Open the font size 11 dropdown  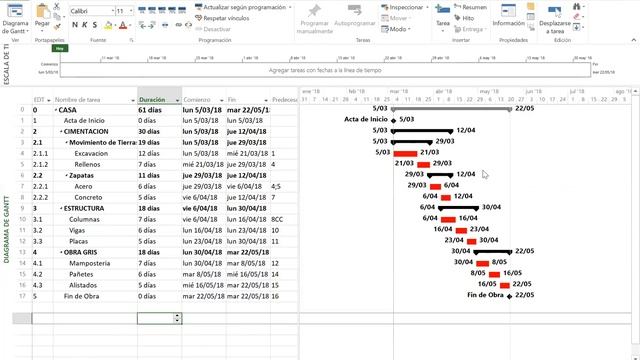[x=131, y=11]
